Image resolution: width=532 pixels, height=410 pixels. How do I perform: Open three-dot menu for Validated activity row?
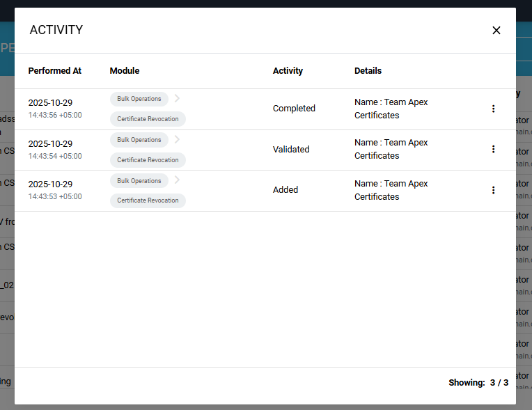click(x=493, y=149)
